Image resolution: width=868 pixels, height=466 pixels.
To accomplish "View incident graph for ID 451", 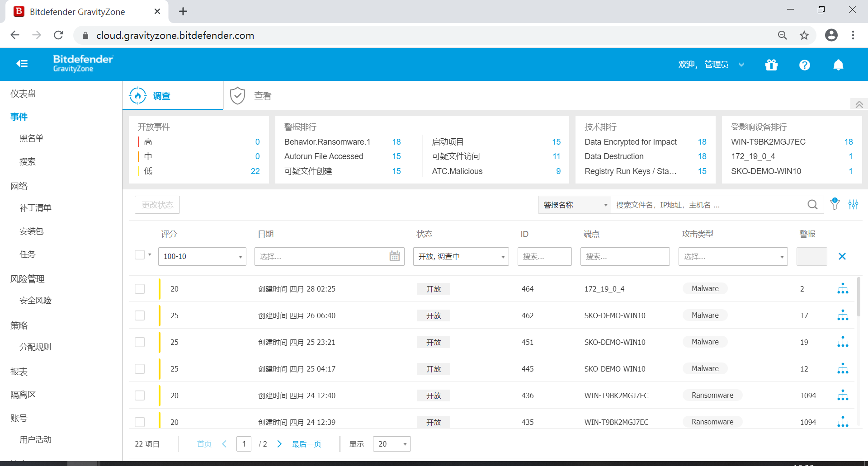I will click(843, 342).
